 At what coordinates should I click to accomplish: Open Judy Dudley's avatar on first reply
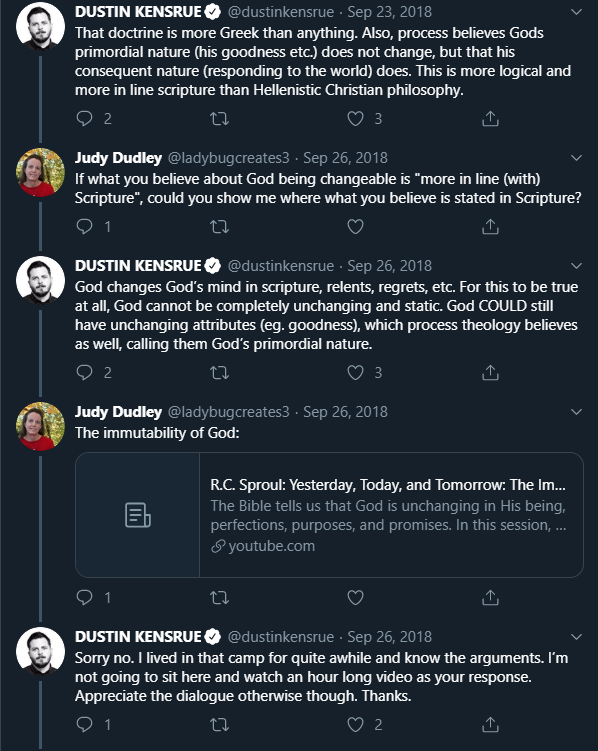tap(40, 172)
